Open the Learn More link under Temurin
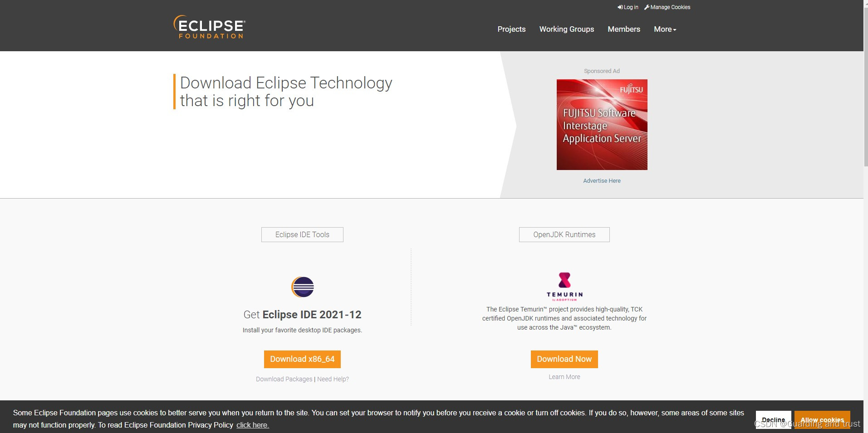Screen dimensions: 868x433 (564, 377)
